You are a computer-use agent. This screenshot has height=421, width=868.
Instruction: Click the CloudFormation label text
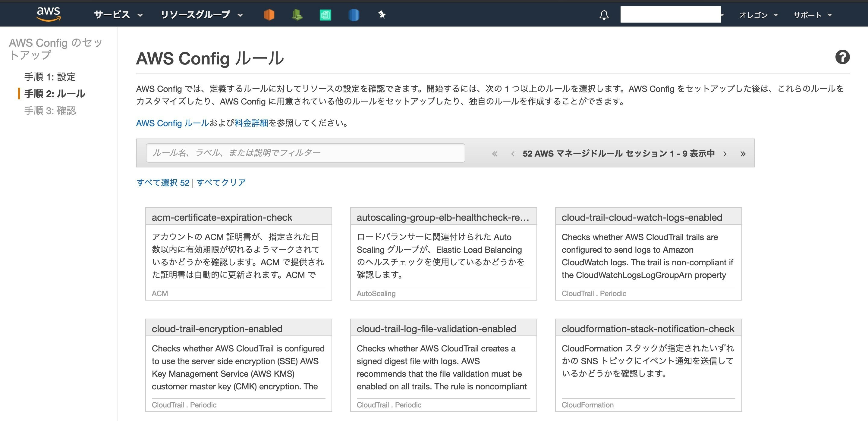click(588, 405)
